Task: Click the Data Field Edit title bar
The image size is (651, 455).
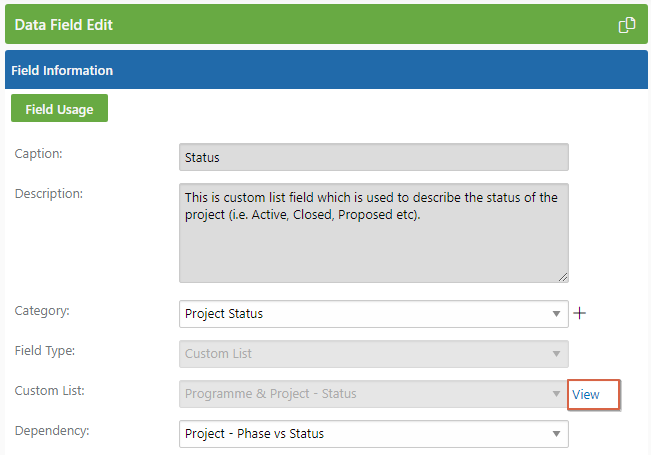Action: pos(326,24)
